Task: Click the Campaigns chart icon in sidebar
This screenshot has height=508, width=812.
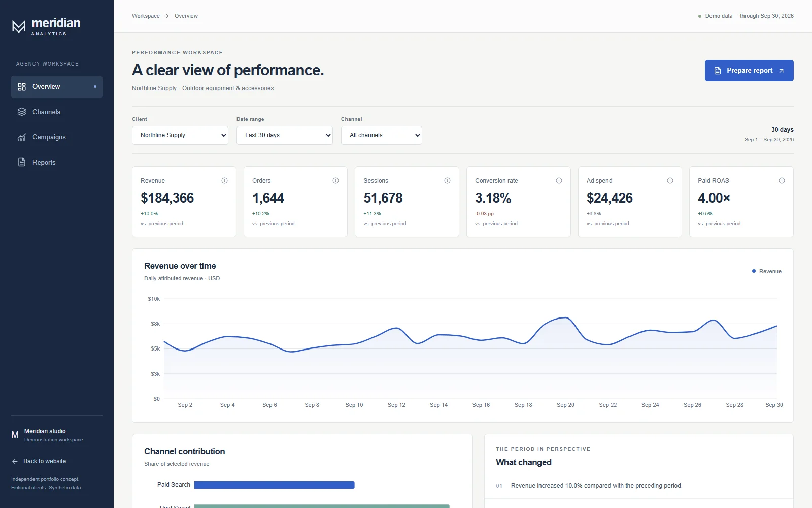Action: (22, 137)
